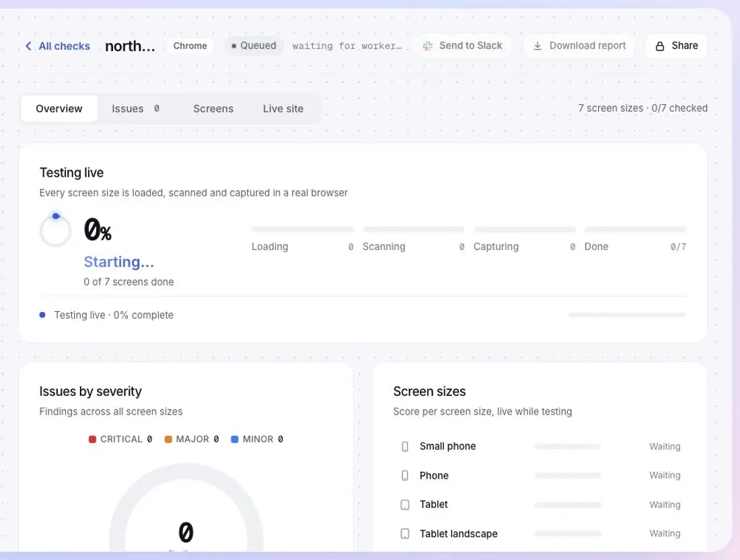Click the Slack logo icon
This screenshot has height=560, width=740.
[428, 46]
